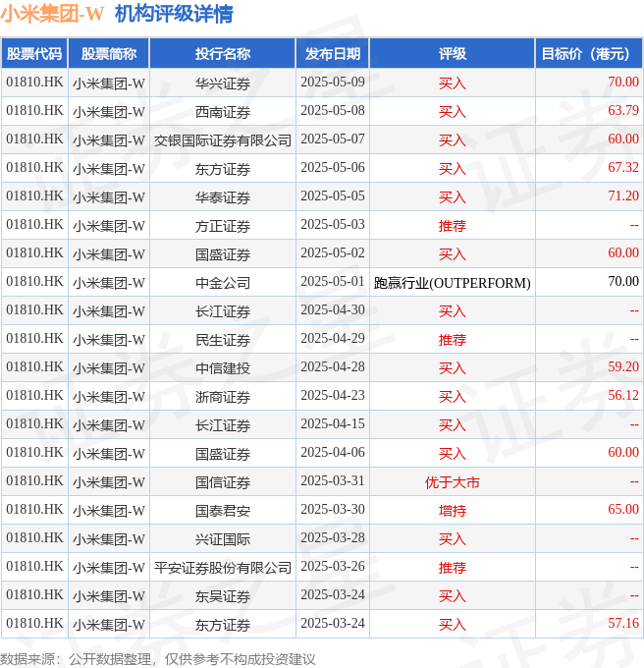Click the 推荐 rating in 平安证券 row
The image size is (644, 668).
[452, 568]
